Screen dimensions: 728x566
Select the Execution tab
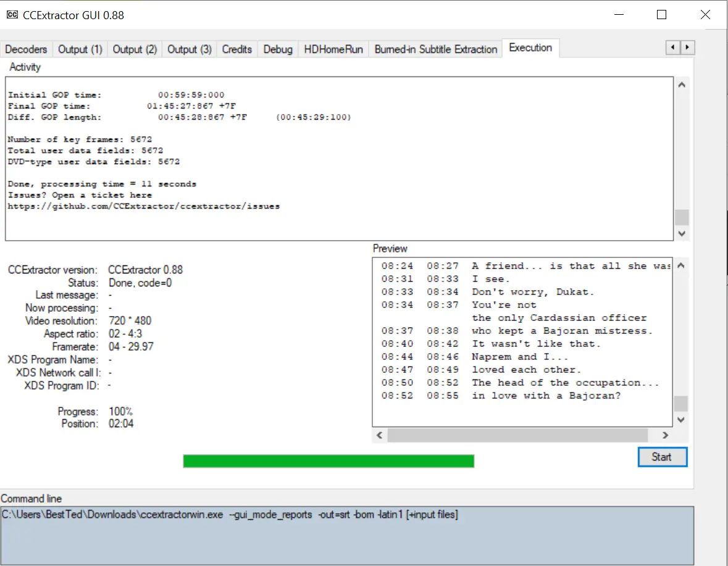point(530,48)
